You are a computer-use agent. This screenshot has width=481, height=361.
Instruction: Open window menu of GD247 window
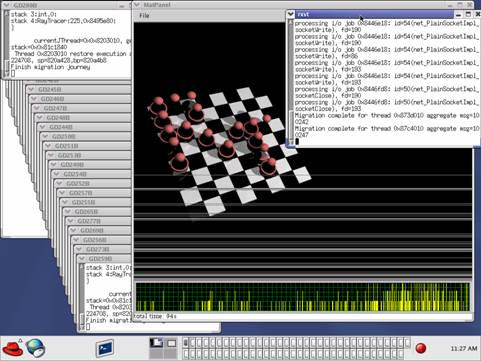pos(37,108)
